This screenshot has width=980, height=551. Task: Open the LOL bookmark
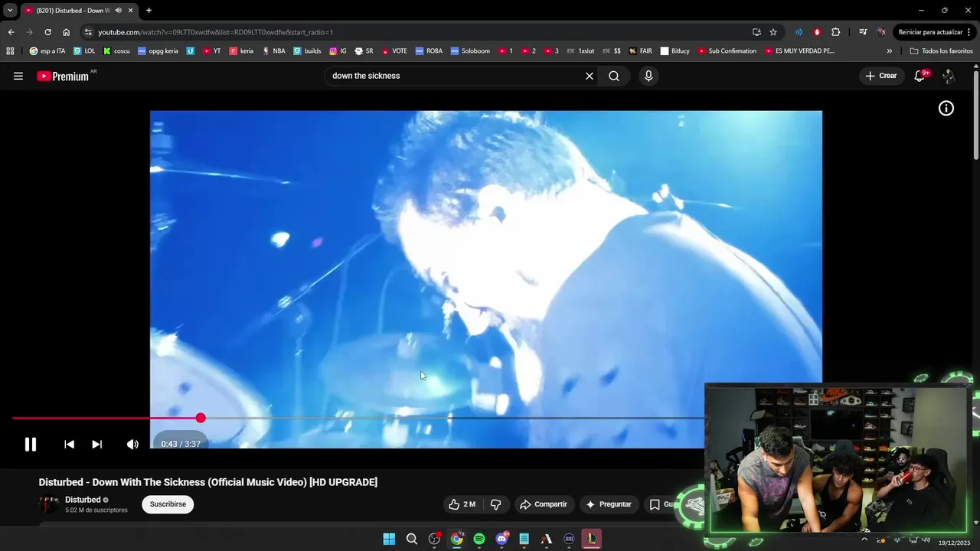[x=84, y=51]
